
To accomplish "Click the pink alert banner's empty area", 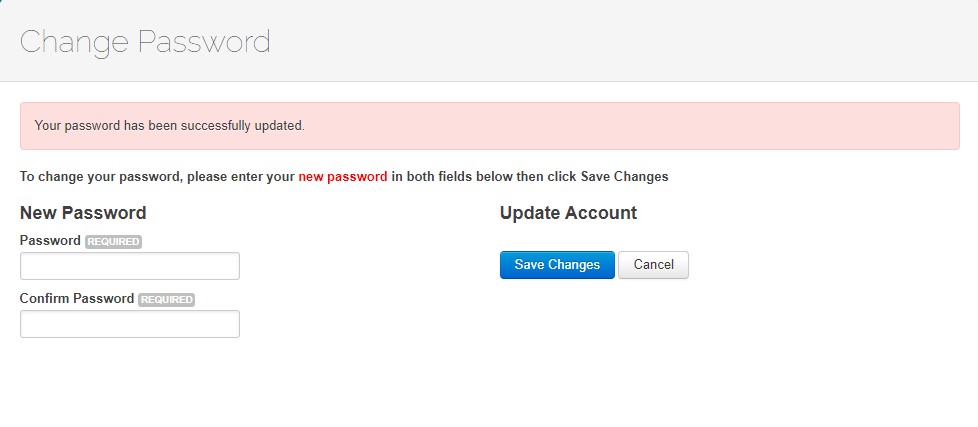I will point(650,126).
